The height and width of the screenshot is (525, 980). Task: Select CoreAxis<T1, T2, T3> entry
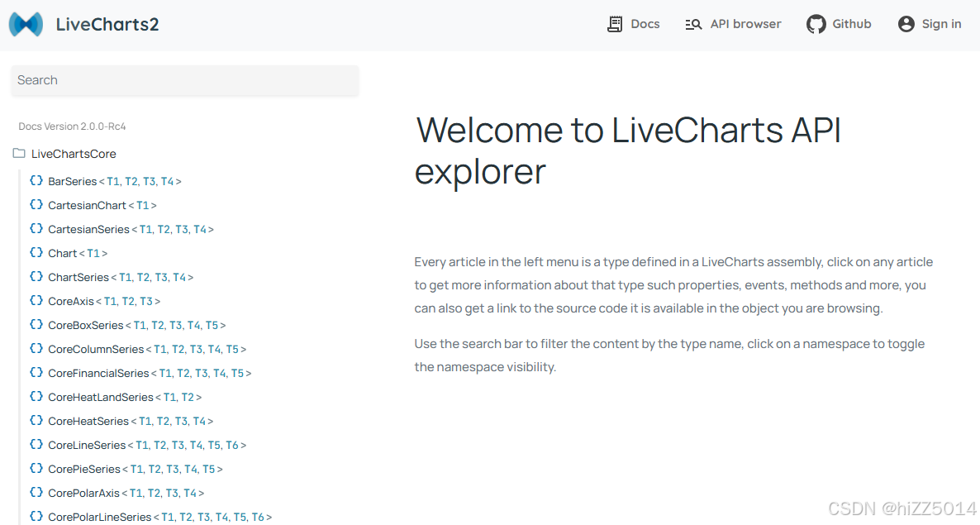(104, 301)
